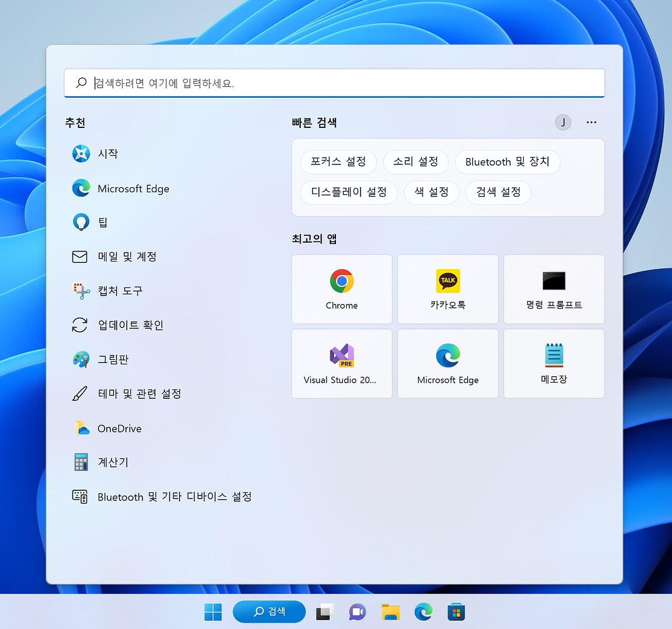This screenshot has height=629, width=672.
Task: Open the three-dot more options menu
Action: pyautogui.click(x=591, y=122)
